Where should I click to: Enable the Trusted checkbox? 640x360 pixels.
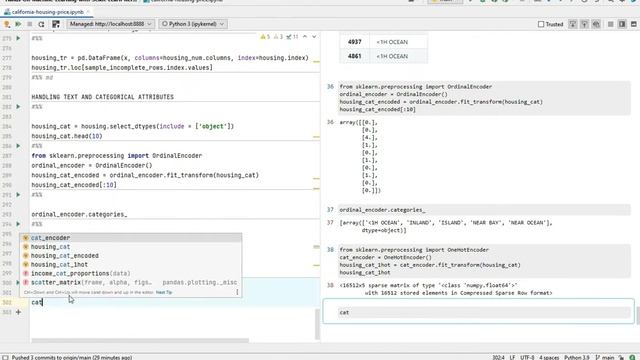[x=541, y=24]
